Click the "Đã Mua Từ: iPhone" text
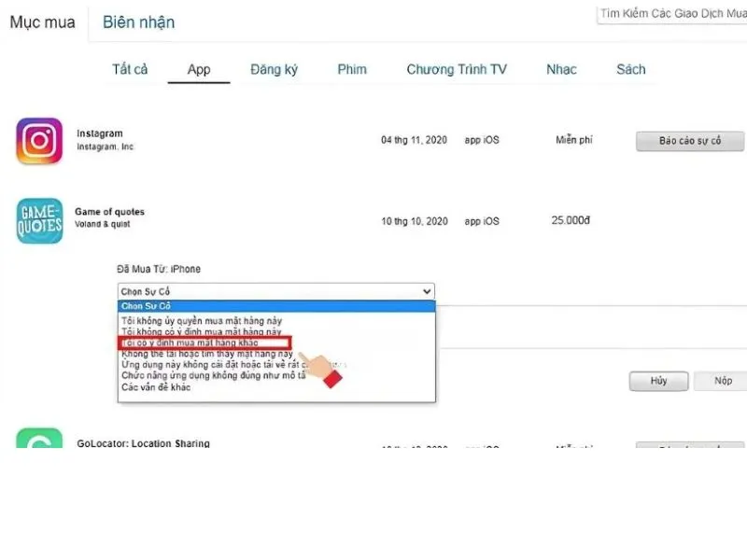Image resolution: width=747 pixels, height=560 pixels. (x=159, y=269)
